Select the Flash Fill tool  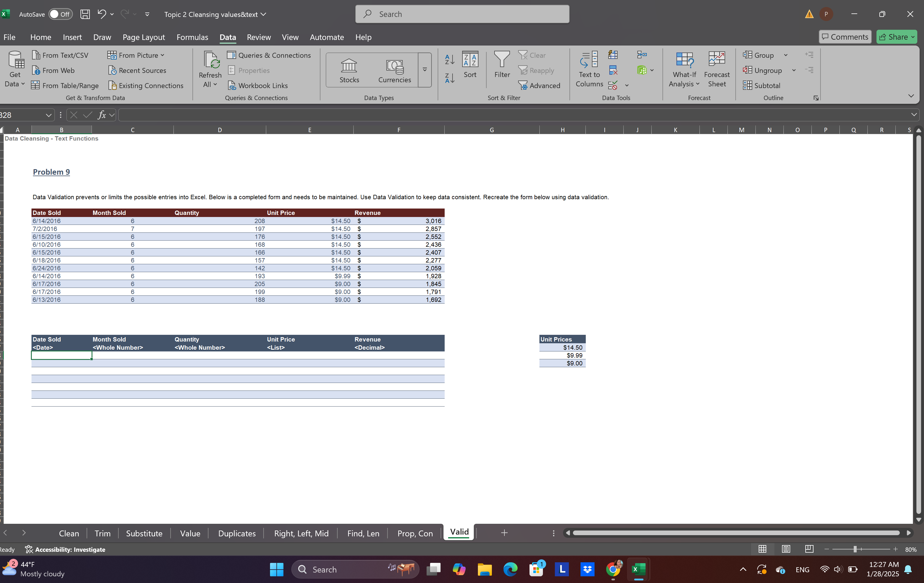point(613,55)
